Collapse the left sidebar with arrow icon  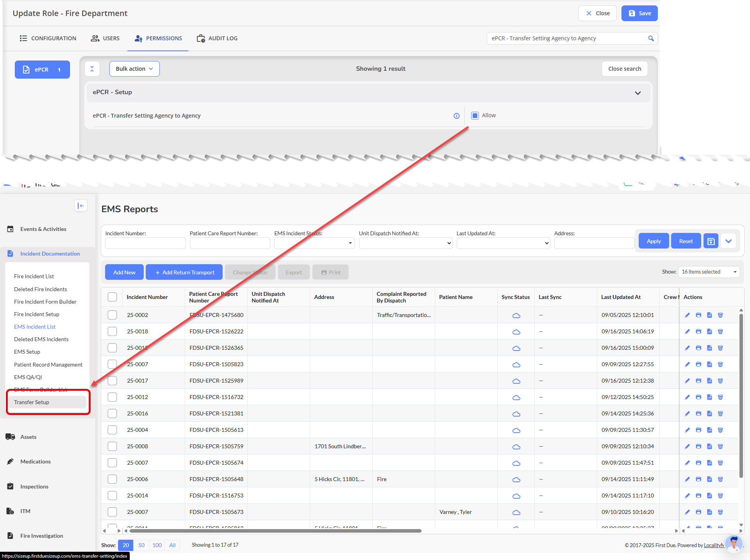click(x=81, y=206)
